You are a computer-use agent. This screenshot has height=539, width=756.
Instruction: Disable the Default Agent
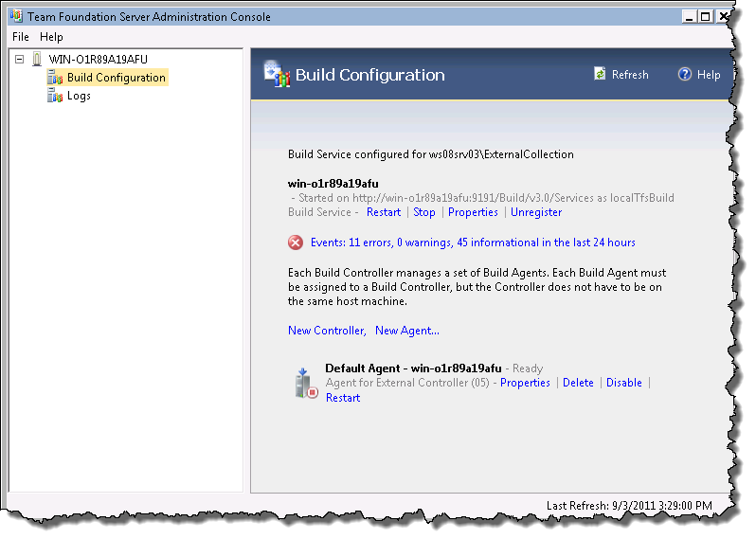[x=624, y=383]
